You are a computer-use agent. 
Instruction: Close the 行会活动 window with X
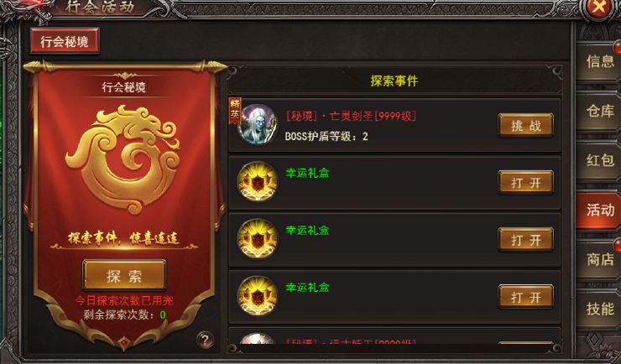[x=599, y=8]
